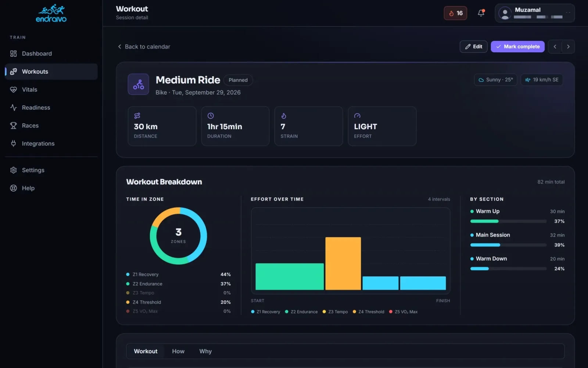Screen dimensions: 588x368
Task: Click the bike workout icon
Action: point(139,84)
